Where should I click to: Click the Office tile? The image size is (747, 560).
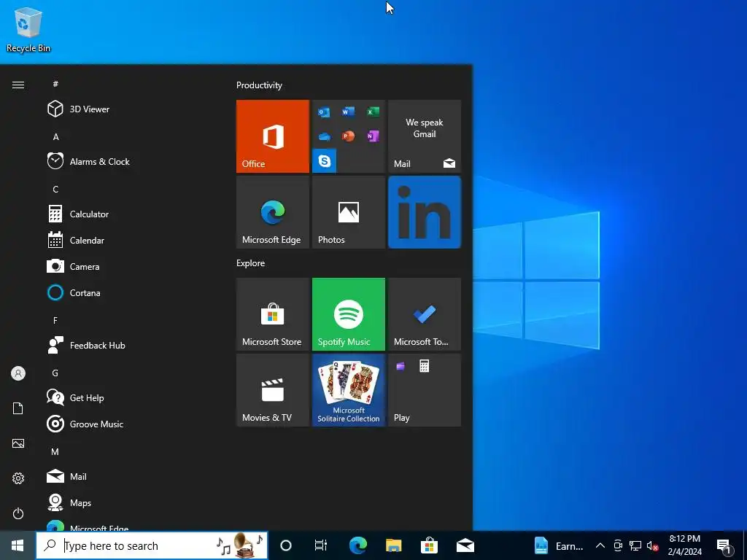(273, 136)
